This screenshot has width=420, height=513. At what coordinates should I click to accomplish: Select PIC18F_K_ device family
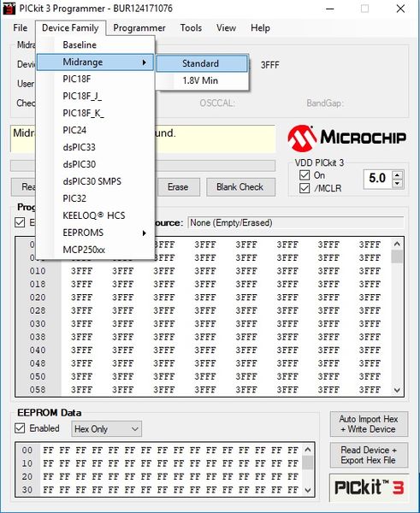point(95,113)
